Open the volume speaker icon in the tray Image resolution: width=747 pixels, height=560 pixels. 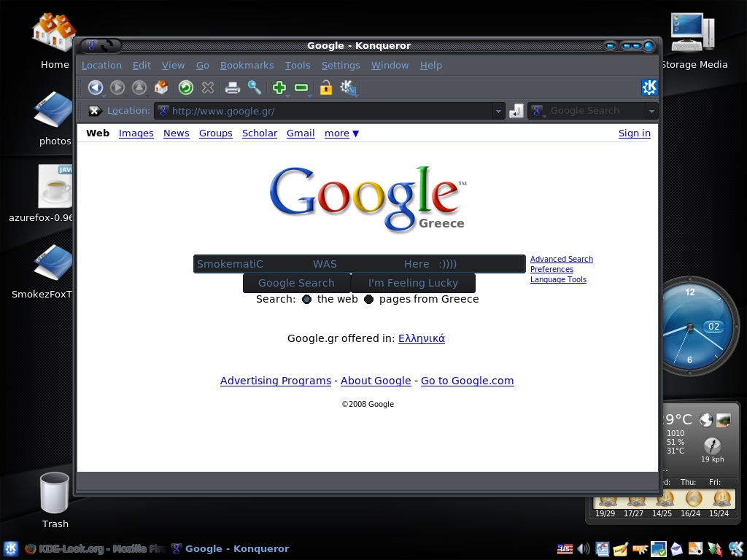(584, 549)
